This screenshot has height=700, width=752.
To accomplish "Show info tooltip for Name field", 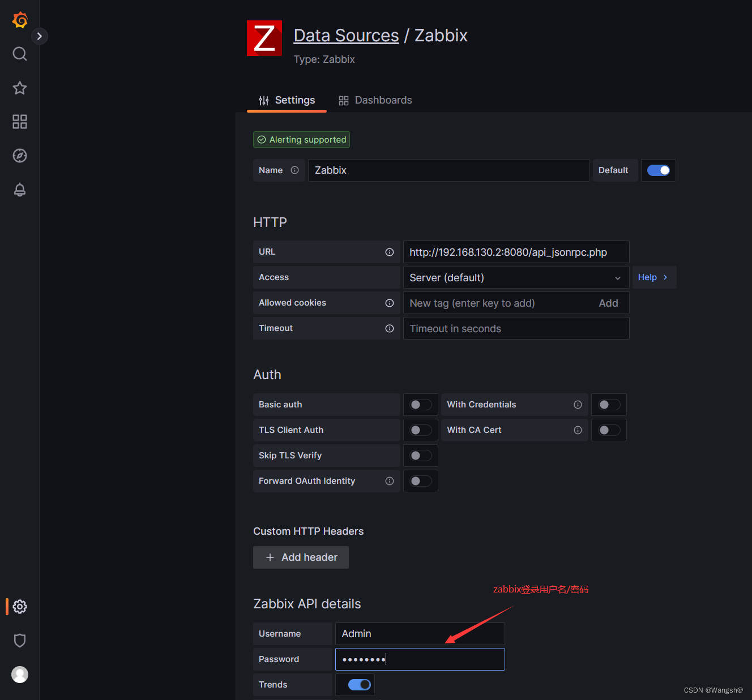I will click(294, 170).
